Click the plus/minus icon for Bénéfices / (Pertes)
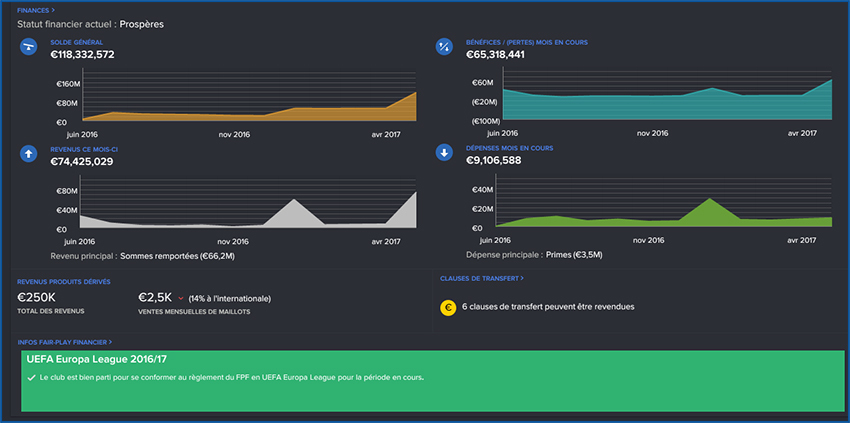 coord(445,47)
